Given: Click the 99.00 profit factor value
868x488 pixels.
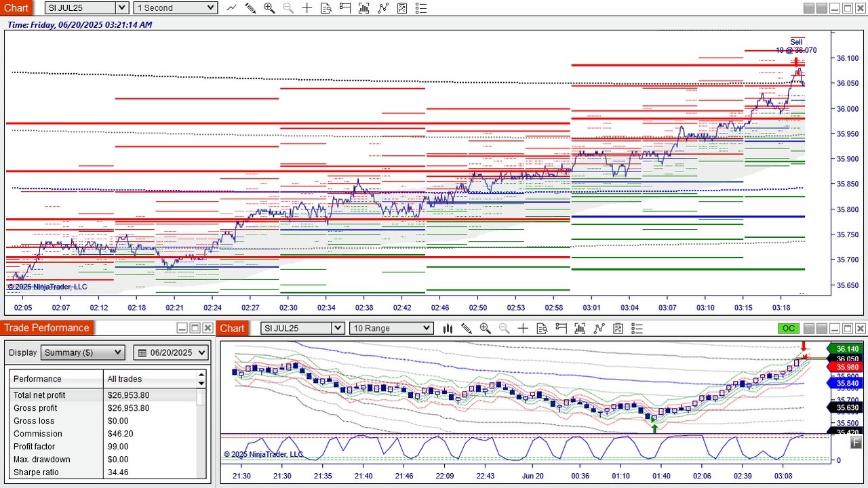Looking at the screenshot, I should click(x=118, y=447).
